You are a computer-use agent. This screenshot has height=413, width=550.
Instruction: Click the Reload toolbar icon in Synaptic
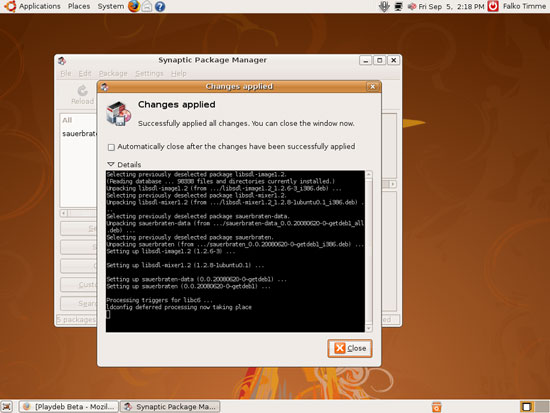tap(82, 95)
